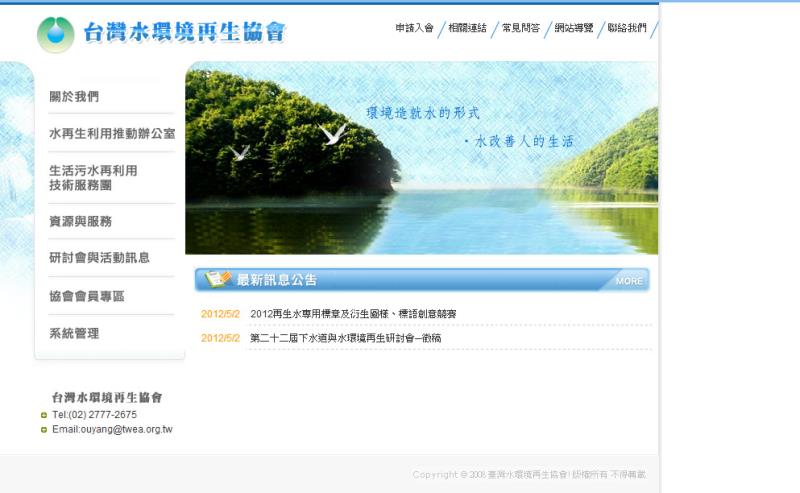This screenshot has height=493, width=800.
Task: Click the Copyright footer text
Action: pos(529,475)
